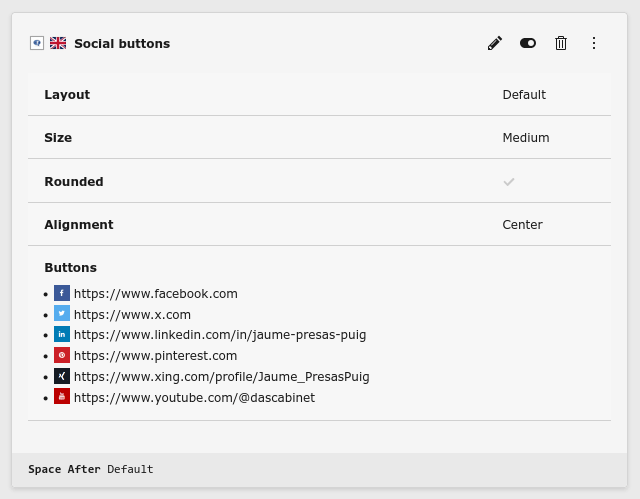Click the YouTube @dascabinet URL
Image resolution: width=640 pixels, height=499 pixels.
coord(194,398)
